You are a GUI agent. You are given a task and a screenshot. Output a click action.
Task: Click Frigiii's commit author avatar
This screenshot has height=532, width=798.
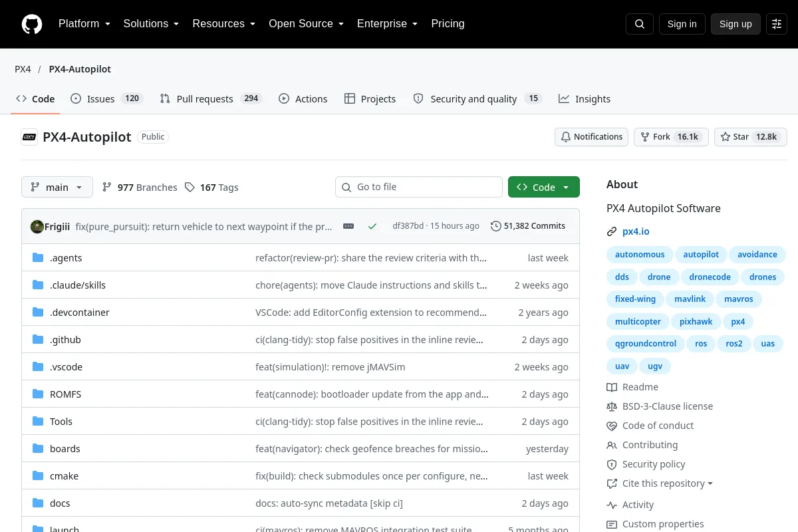point(37,226)
